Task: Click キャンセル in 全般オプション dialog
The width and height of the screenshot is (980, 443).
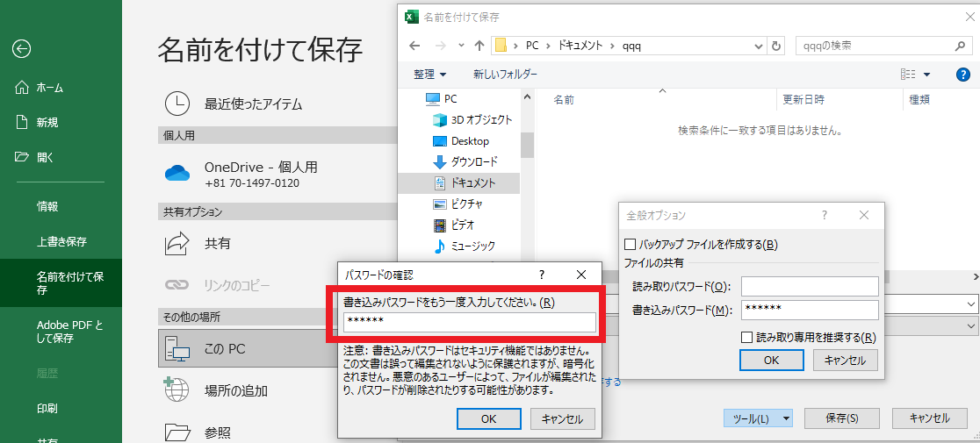Action: [845, 360]
